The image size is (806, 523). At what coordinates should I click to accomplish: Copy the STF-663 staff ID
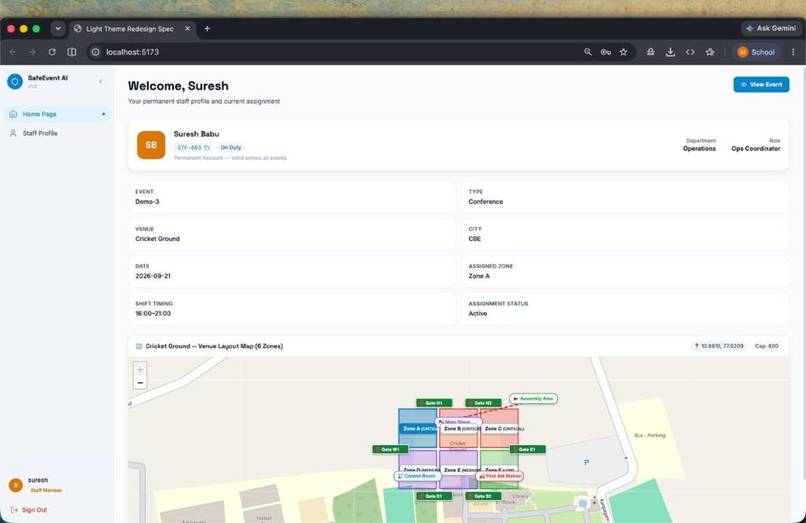pyautogui.click(x=207, y=148)
